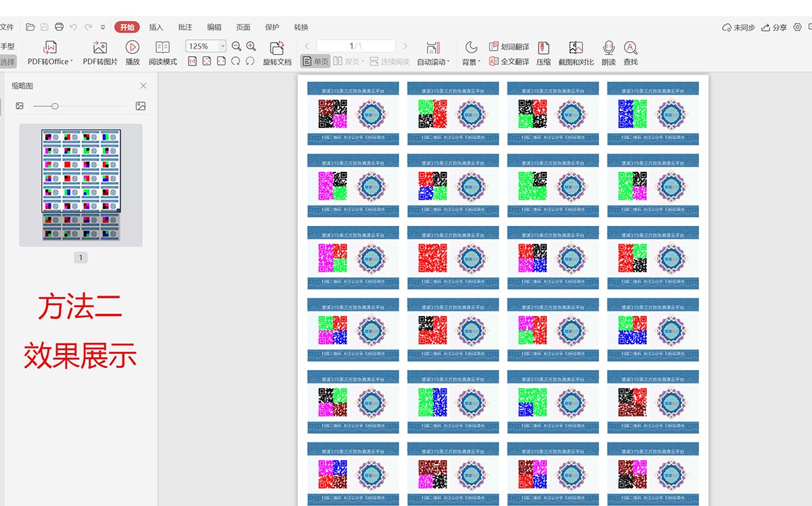Click the page number 1 label under thumbnail

tap(81, 258)
